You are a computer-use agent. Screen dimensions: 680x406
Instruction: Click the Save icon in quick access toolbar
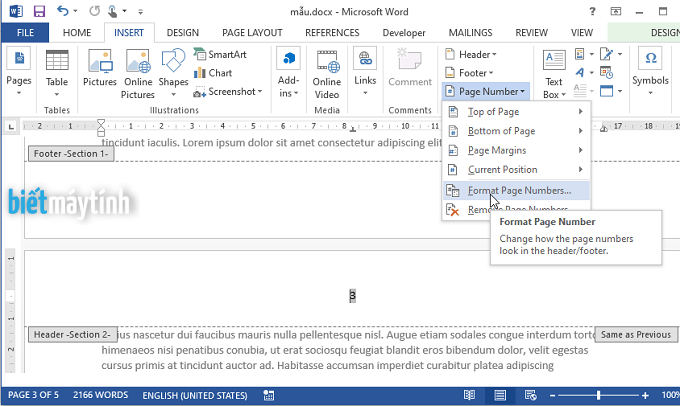click(39, 11)
